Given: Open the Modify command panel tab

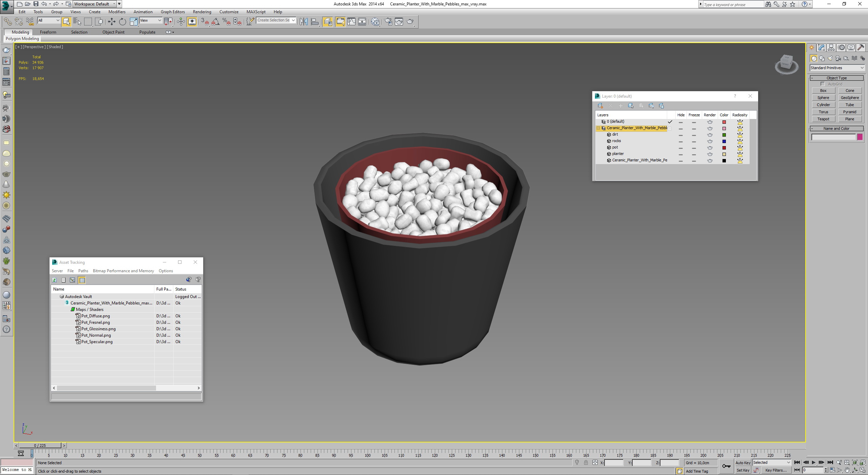Looking at the screenshot, I should point(821,47).
